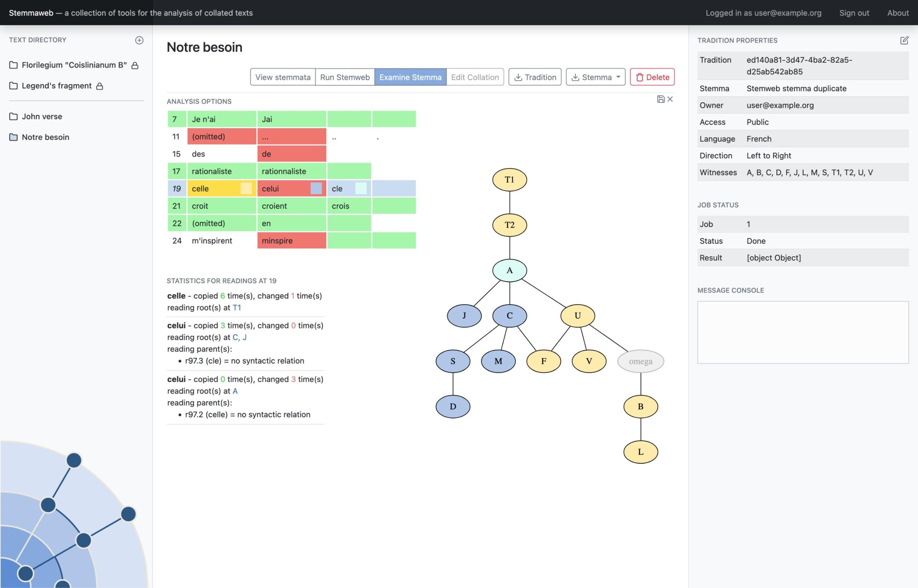918x588 pixels.
Task: Click the [object Object] result value
Action: (x=773, y=258)
